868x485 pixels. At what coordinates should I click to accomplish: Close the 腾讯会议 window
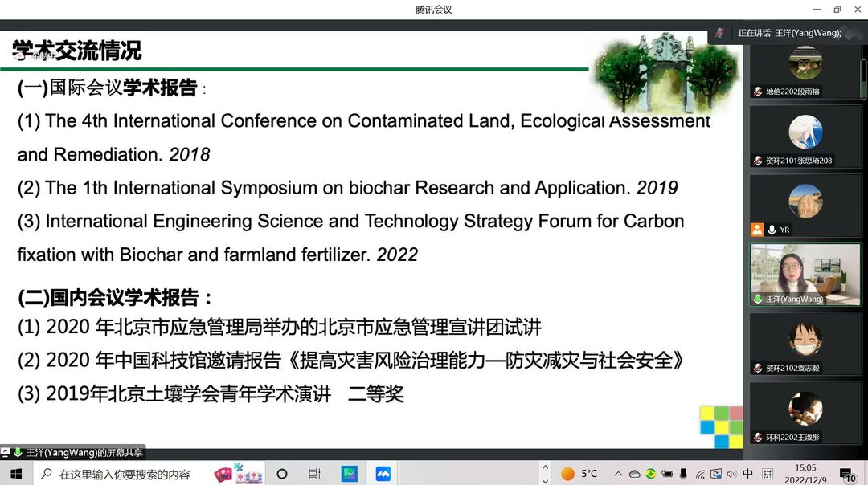(858, 10)
